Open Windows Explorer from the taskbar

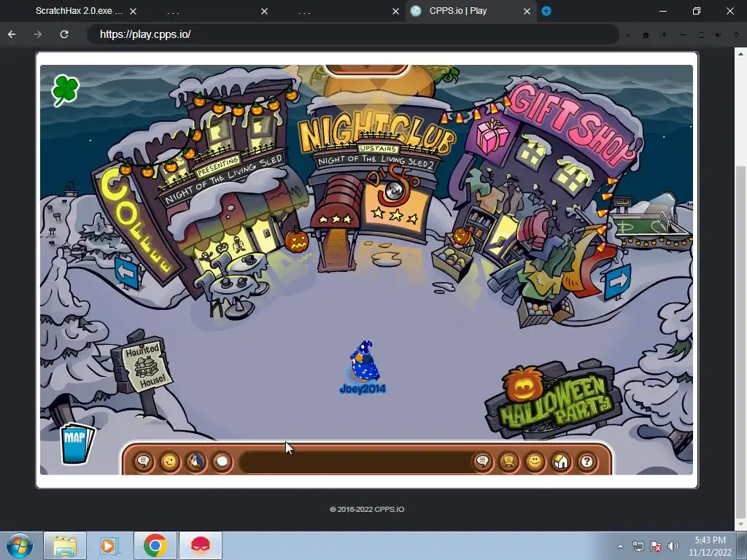(x=65, y=545)
